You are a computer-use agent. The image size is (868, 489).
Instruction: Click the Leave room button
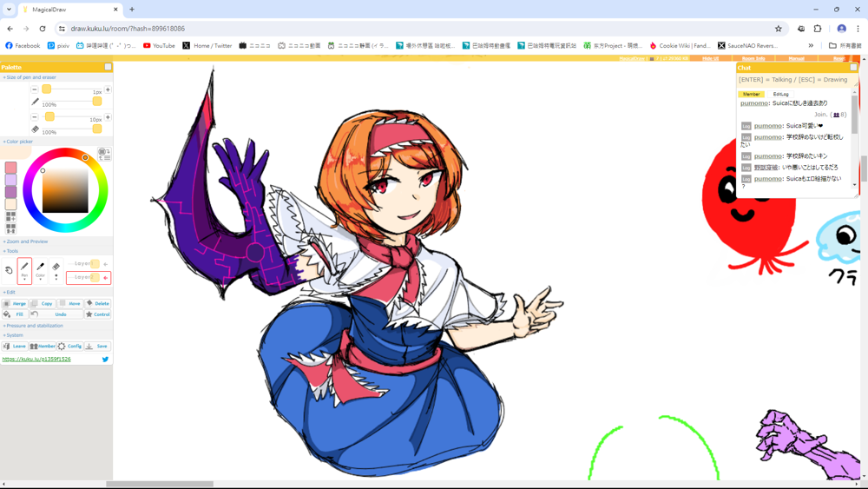coord(15,346)
